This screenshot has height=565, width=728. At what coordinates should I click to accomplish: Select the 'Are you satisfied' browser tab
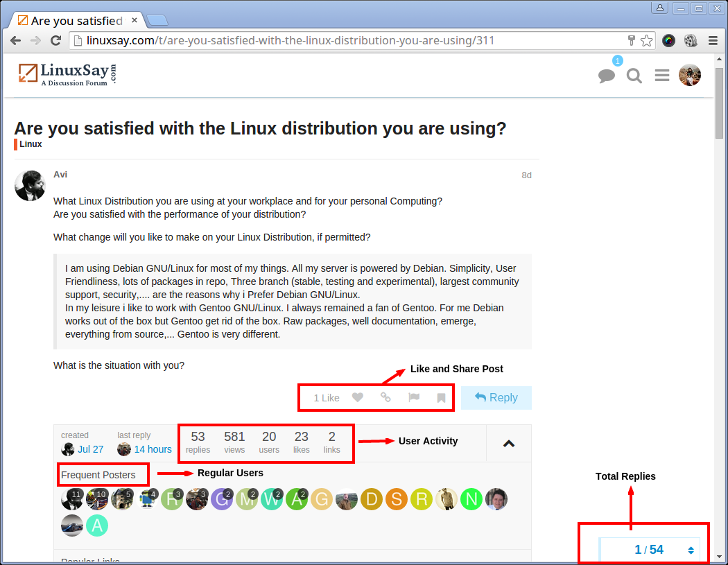[x=76, y=20]
